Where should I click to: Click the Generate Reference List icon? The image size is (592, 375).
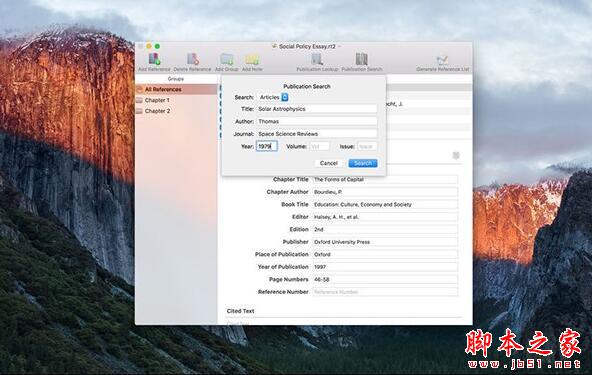[442, 60]
